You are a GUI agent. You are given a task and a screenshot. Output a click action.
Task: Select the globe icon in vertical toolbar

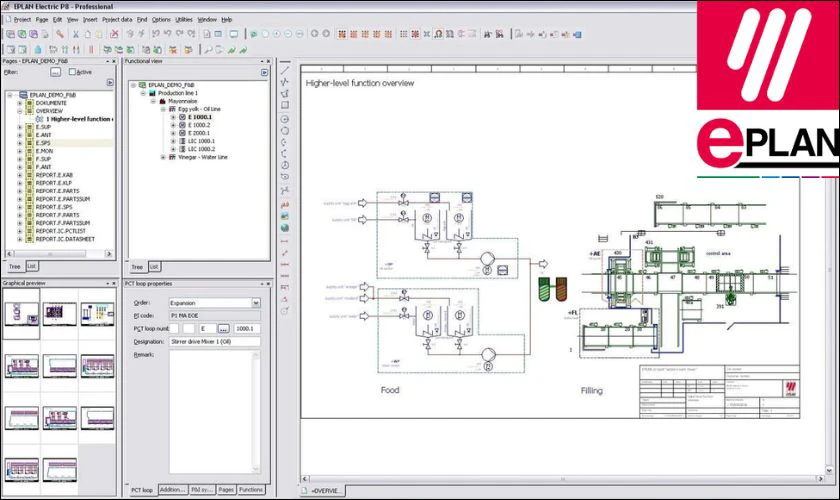point(285,228)
